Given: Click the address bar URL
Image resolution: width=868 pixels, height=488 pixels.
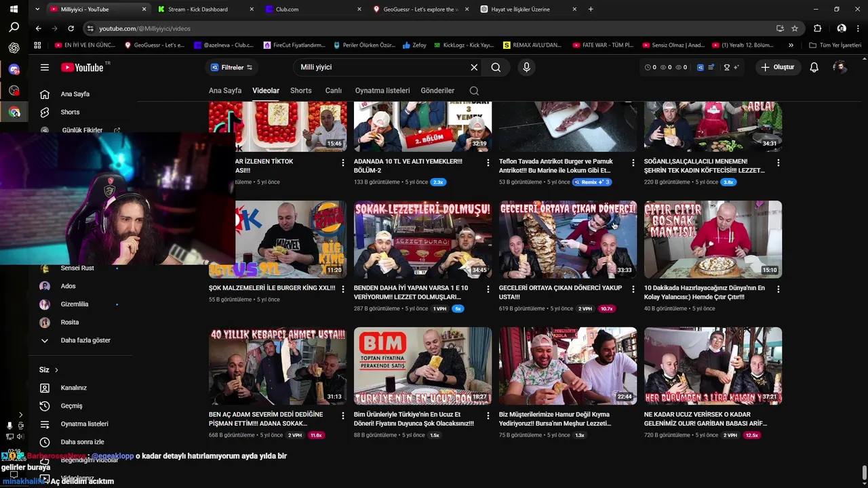Looking at the screenshot, I should pyautogui.click(x=144, y=28).
